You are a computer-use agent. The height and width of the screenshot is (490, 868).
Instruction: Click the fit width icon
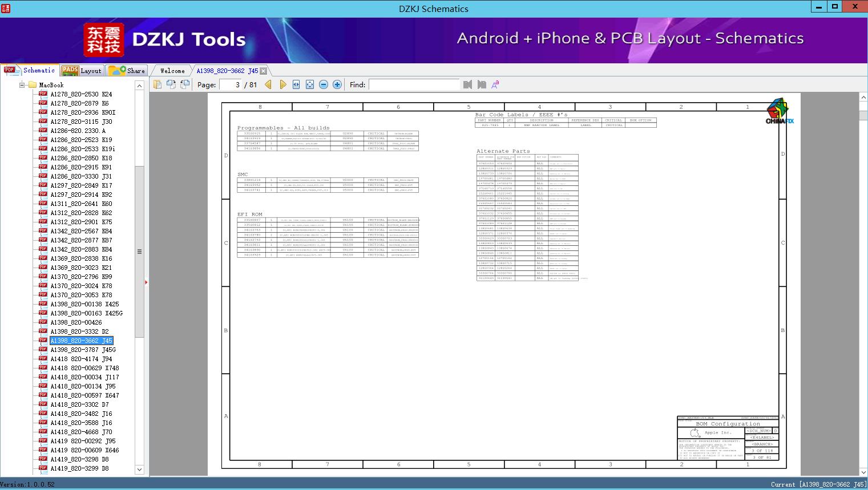pyautogui.click(x=296, y=84)
